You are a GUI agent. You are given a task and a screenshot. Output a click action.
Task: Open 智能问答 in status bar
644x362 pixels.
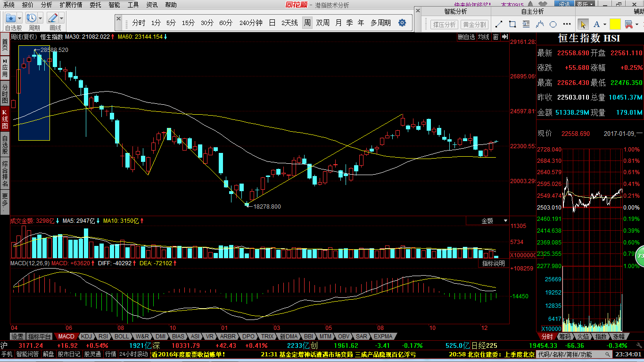(28, 354)
